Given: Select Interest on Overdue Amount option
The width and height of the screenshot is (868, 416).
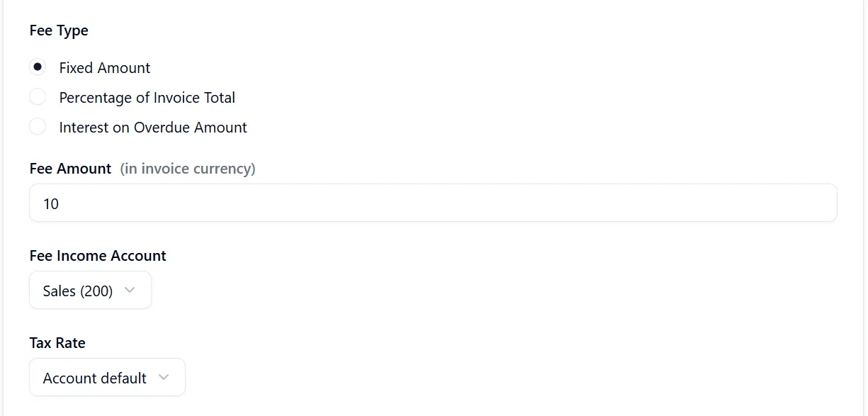Looking at the screenshot, I should 38,126.
